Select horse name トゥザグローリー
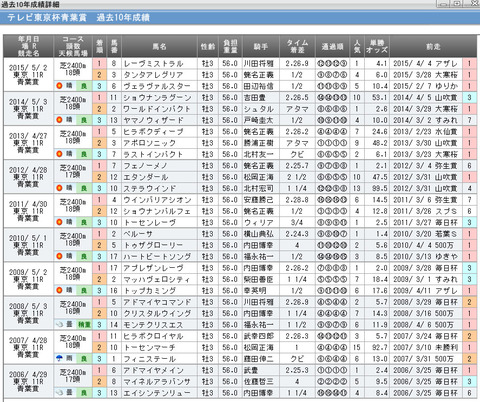 (x=153, y=245)
